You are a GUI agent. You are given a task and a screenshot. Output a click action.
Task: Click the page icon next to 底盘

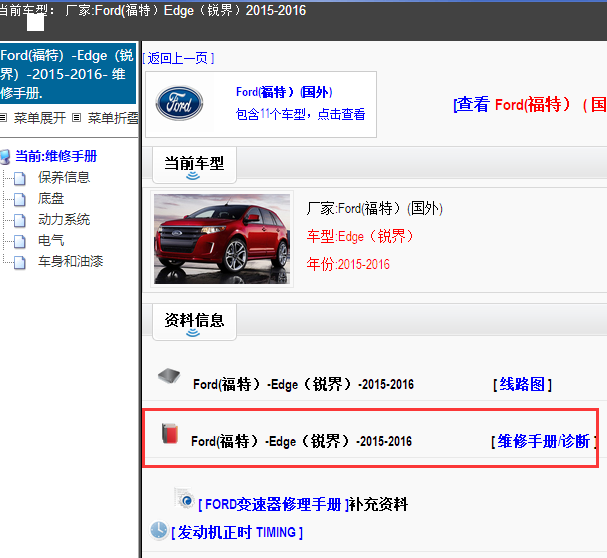click(x=20, y=199)
